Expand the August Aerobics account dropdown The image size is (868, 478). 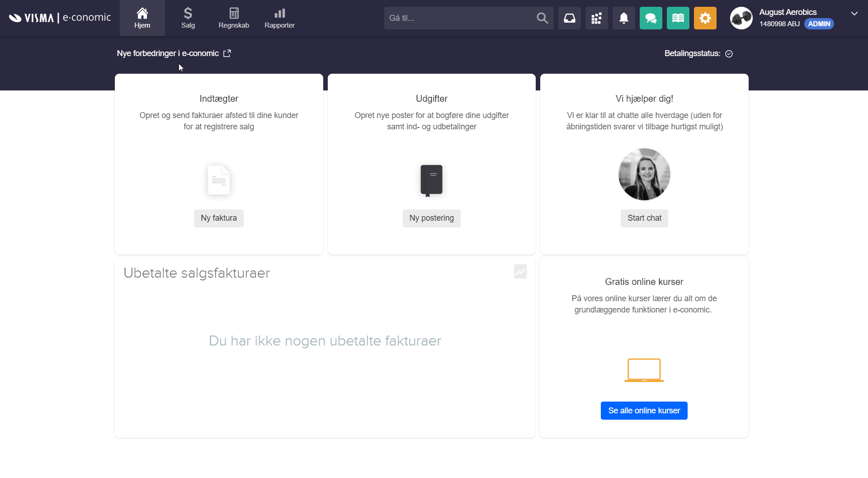854,14
